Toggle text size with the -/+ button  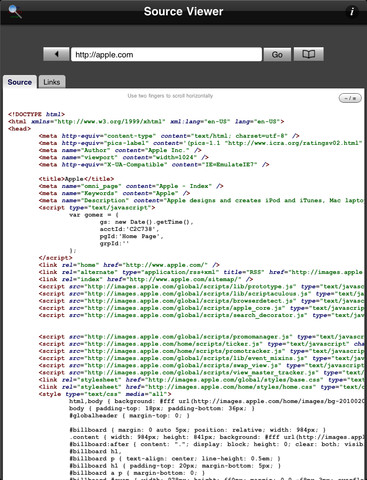pyautogui.click(x=350, y=98)
